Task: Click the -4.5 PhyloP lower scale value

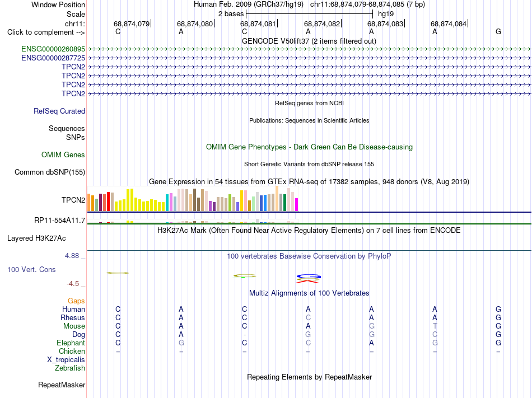Action: (73, 284)
